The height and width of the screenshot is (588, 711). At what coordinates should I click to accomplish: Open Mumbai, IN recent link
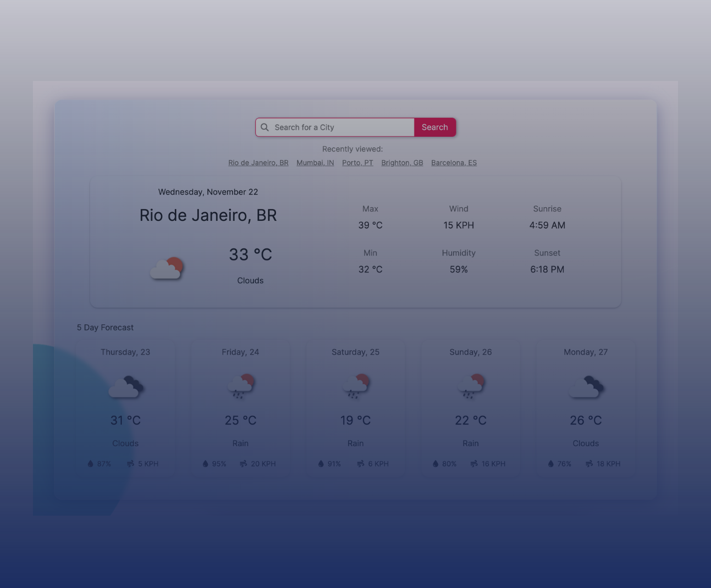pyautogui.click(x=315, y=163)
